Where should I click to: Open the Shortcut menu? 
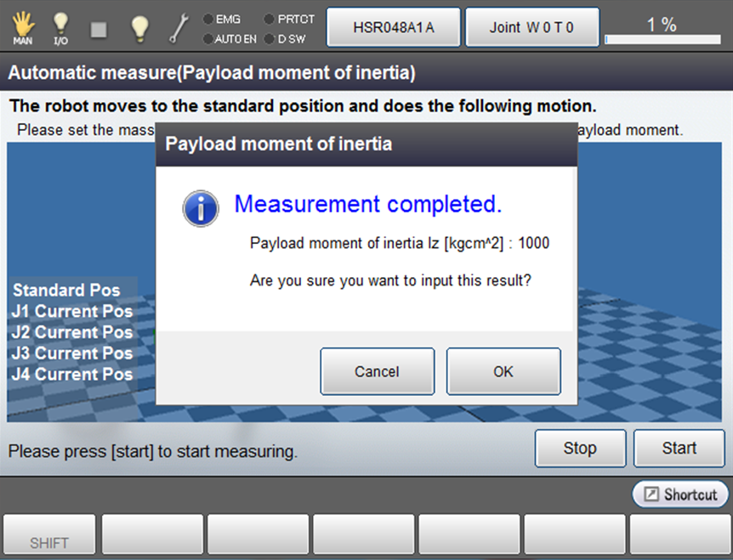pyautogui.click(x=680, y=494)
